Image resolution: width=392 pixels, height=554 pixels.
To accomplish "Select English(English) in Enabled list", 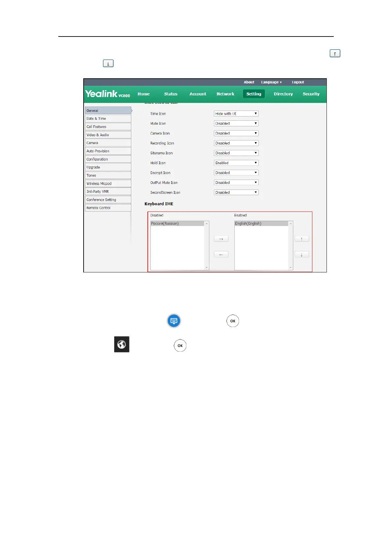I will (261, 223).
